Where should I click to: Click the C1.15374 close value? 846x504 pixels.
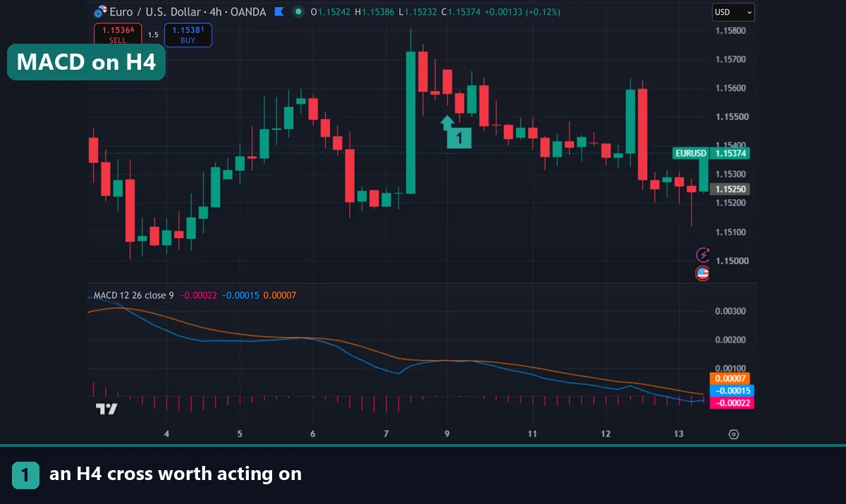(x=461, y=12)
